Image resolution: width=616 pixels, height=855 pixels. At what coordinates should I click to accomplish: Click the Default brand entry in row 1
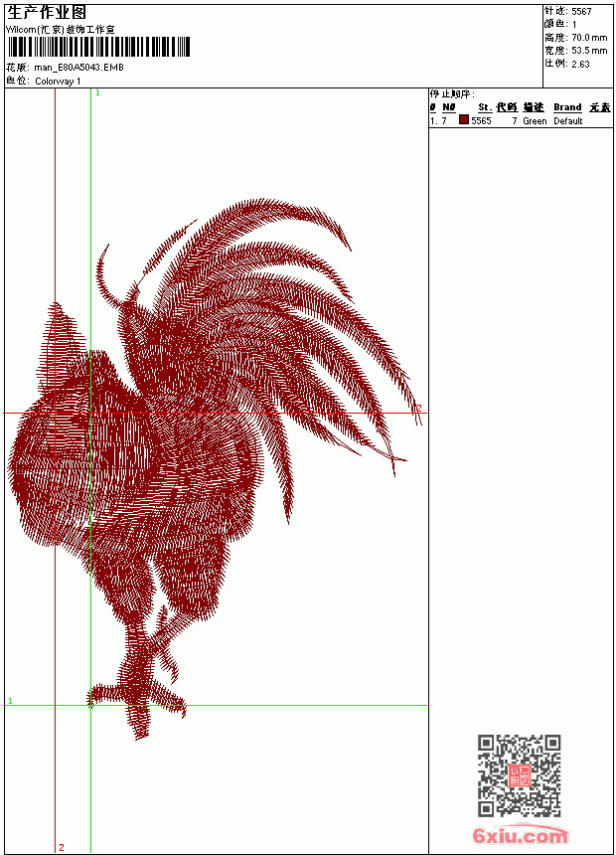[568, 121]
